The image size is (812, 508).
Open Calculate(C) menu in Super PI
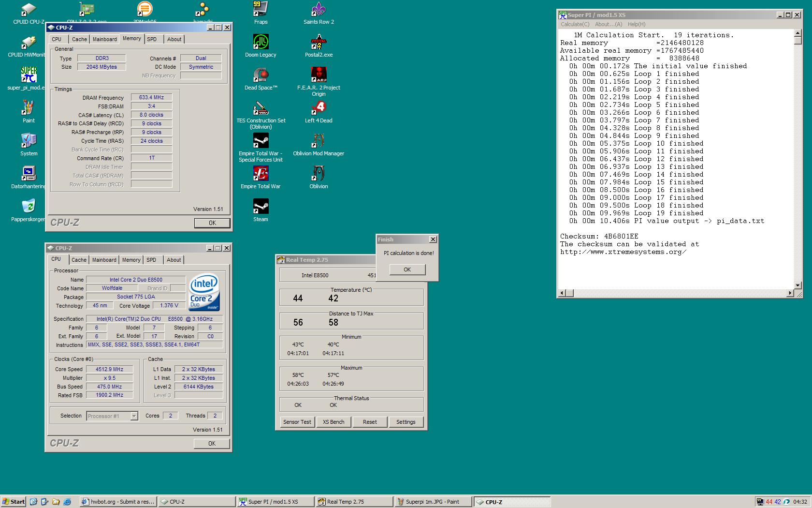click(575, 24)
